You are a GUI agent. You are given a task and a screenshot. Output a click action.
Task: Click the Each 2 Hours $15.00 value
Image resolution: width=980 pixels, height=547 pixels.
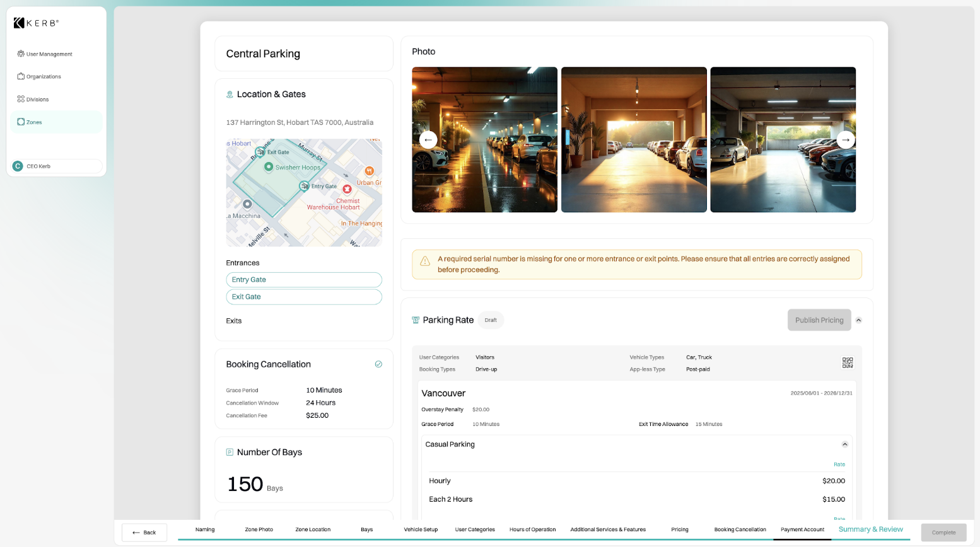pyautogui.click(x=834, y=499)
